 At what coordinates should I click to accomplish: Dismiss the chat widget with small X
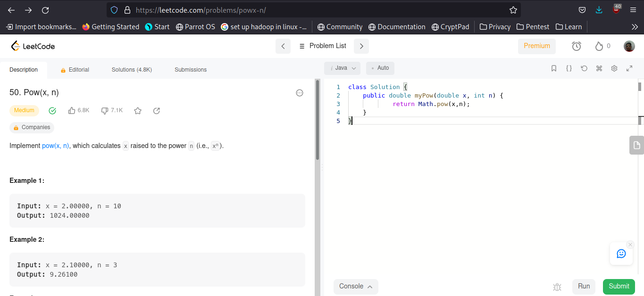point(630,245)
